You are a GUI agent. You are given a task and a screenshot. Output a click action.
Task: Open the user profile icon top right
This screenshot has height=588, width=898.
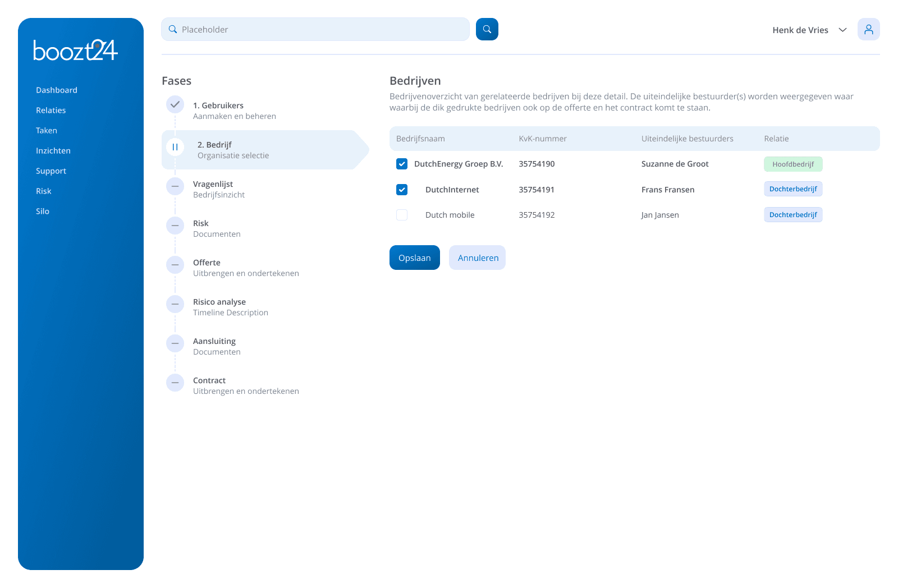868,29
